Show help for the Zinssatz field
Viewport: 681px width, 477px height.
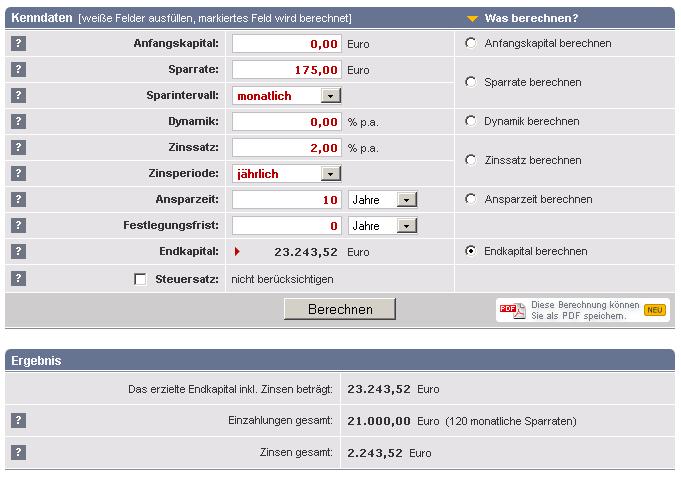pyautogui.click(x=18, y=148)
